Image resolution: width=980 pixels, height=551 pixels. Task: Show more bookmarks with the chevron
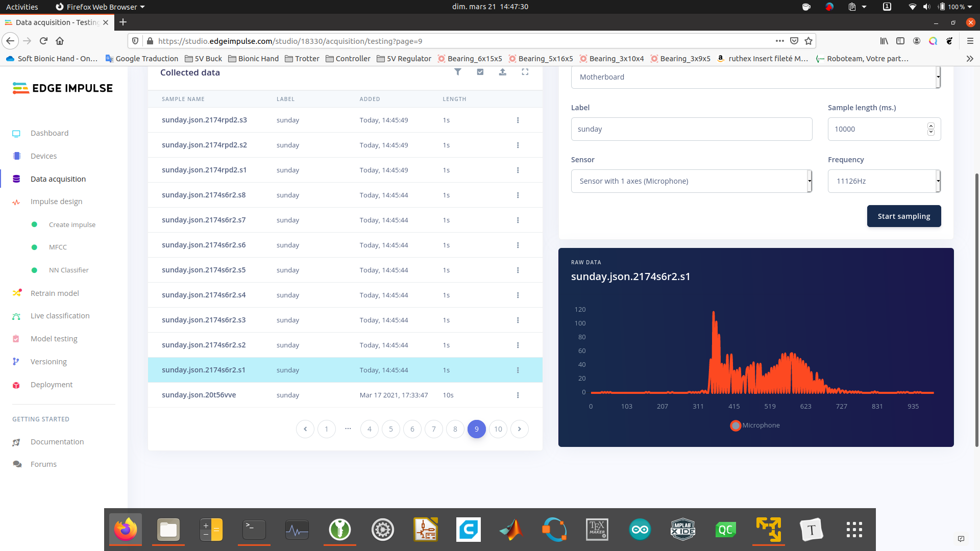970,59
